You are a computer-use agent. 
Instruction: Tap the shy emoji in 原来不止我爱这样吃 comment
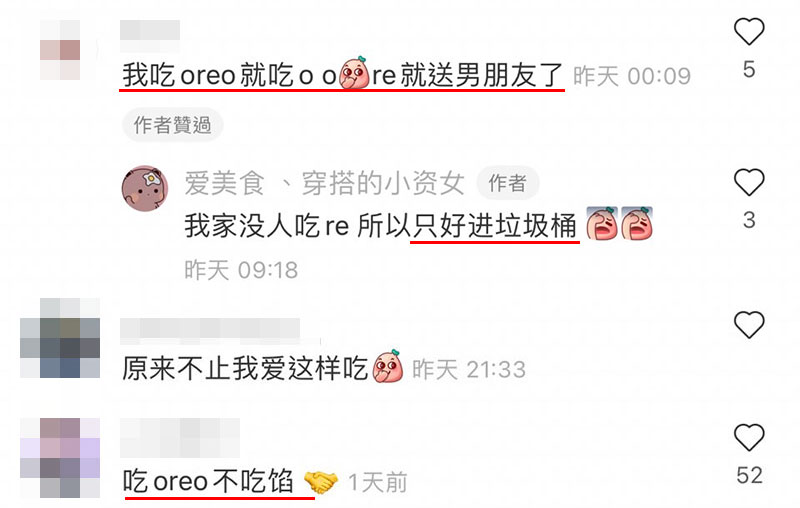pyautogui.click(x=388, y=366)
